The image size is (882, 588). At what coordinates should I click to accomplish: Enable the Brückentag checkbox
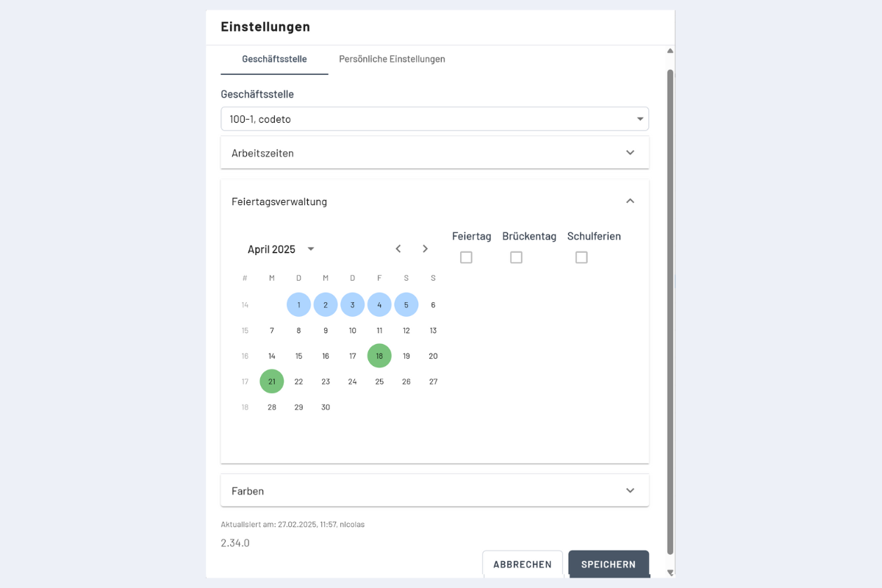click(x=516, y=257)
